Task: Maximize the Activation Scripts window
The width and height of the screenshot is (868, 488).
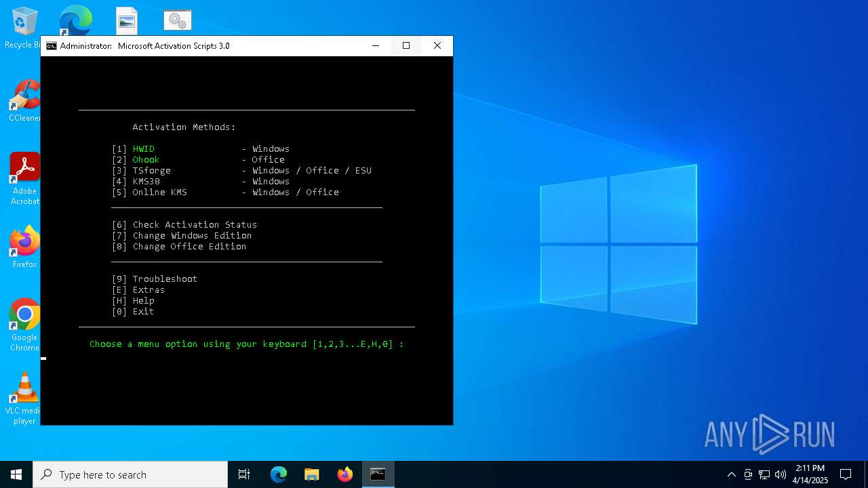Action: (406, 46)
